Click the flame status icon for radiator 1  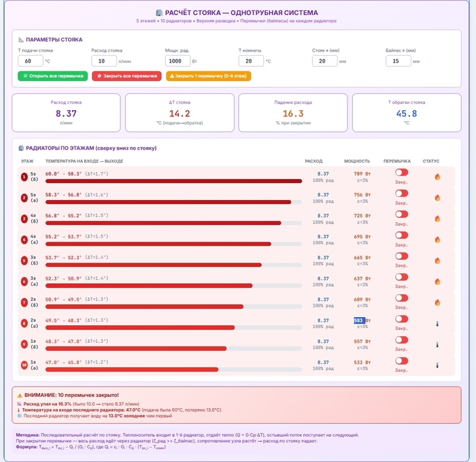tap(437, 177)
